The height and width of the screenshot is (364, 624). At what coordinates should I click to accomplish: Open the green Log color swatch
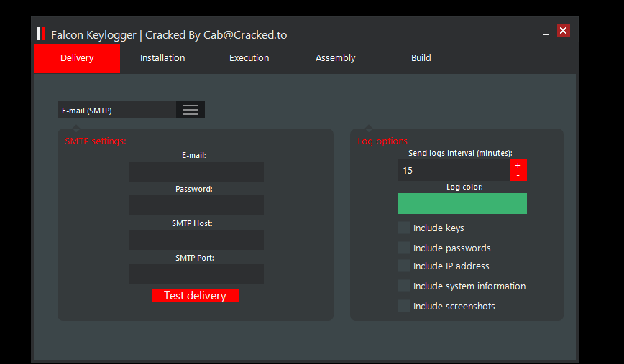pos(462,203)
